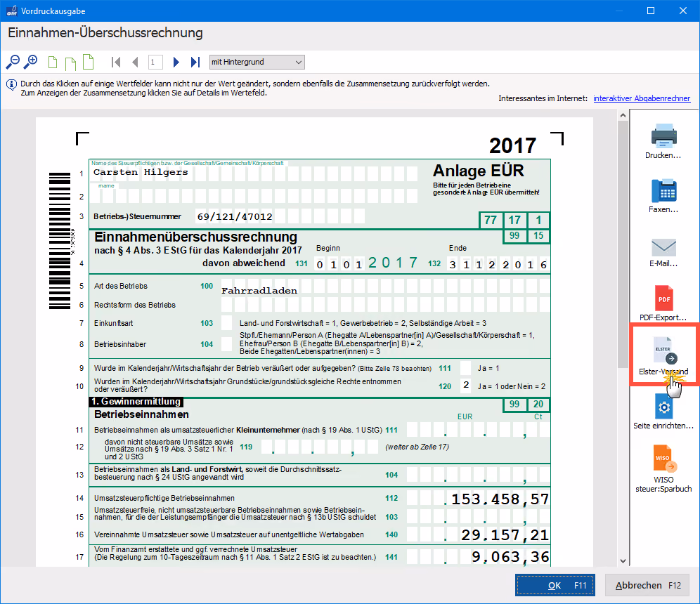The width and height of the screenshot is (700, 604).
Task: Select the medium page view icon
Action: pyautogui.click(x=70, y=63)
